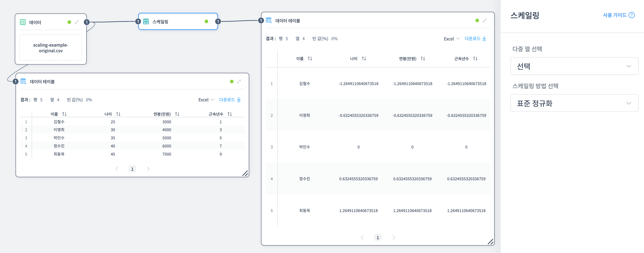This screenshot has height=253, width=644.
Task: Open Excel format dropdown in left table
Action: pyautogui.click(x=206, y=100)
